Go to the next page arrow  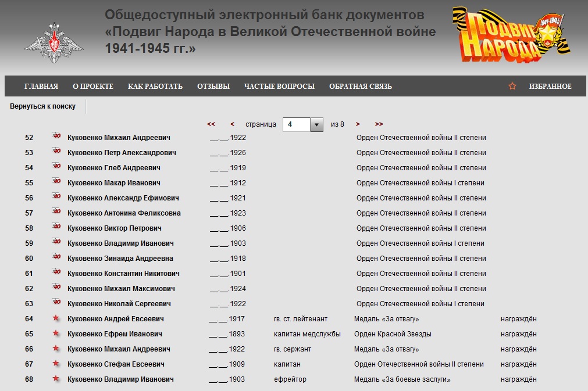point(358,124)
